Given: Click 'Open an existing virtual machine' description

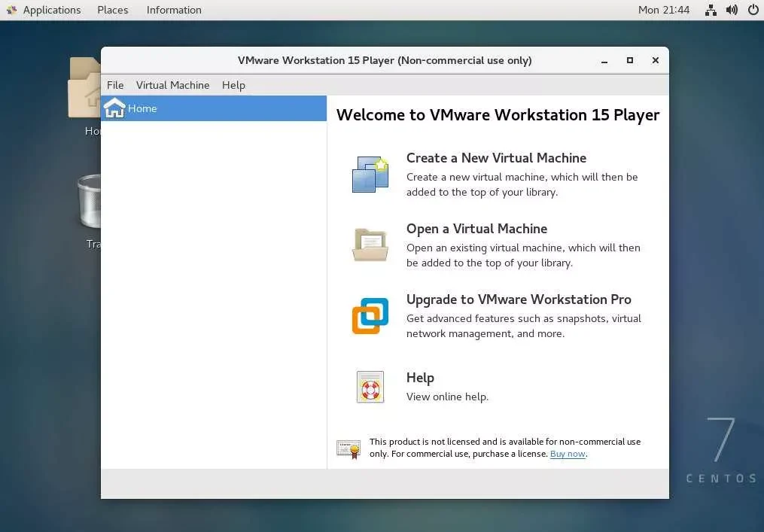Looking at the screenshot, I should point(523,255).
